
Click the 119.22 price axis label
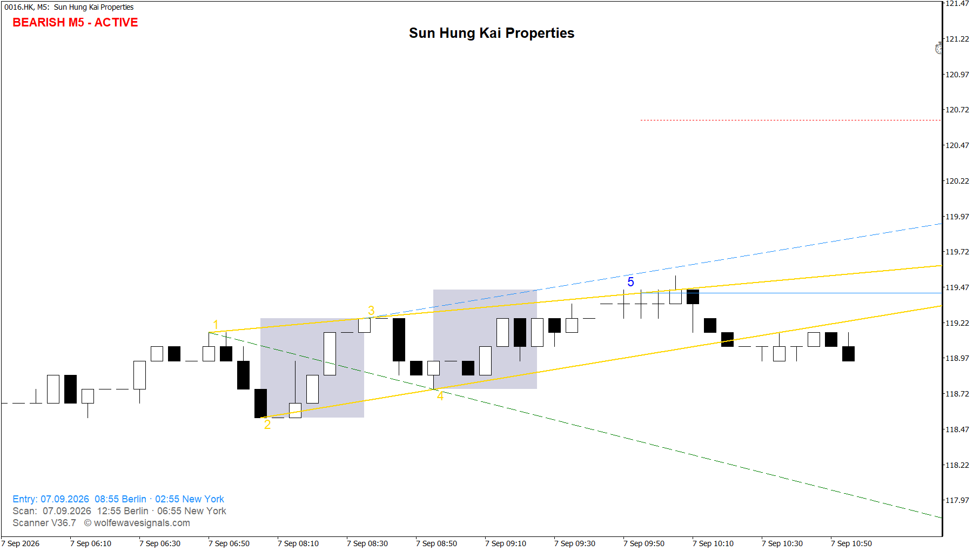(957, 323)
